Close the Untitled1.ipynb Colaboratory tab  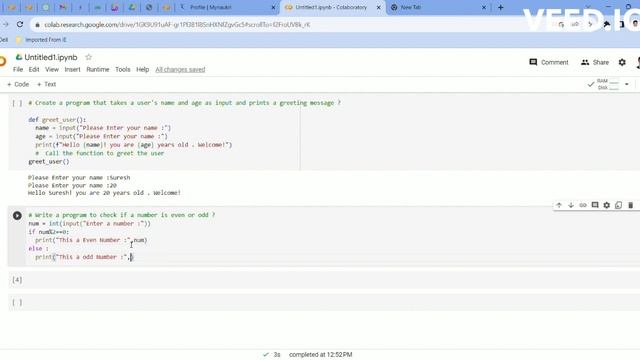[378, 7]
